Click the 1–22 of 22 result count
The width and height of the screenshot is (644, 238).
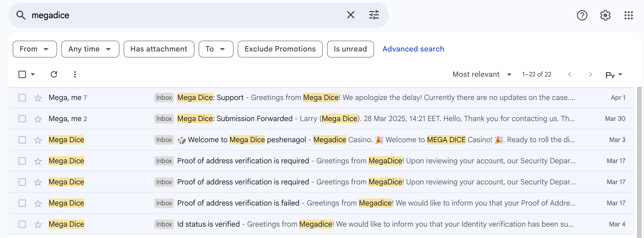[537, 74]
